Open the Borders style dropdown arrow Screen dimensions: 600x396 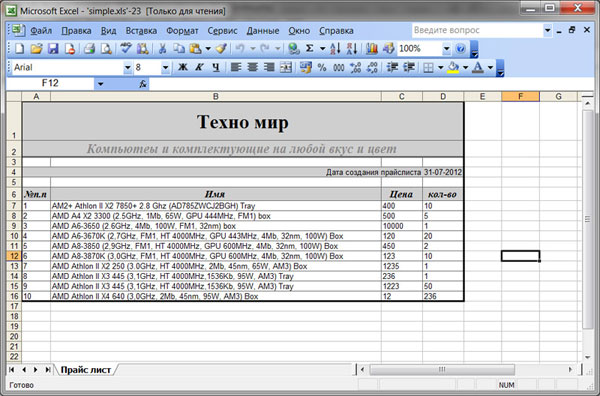[440, 68]
